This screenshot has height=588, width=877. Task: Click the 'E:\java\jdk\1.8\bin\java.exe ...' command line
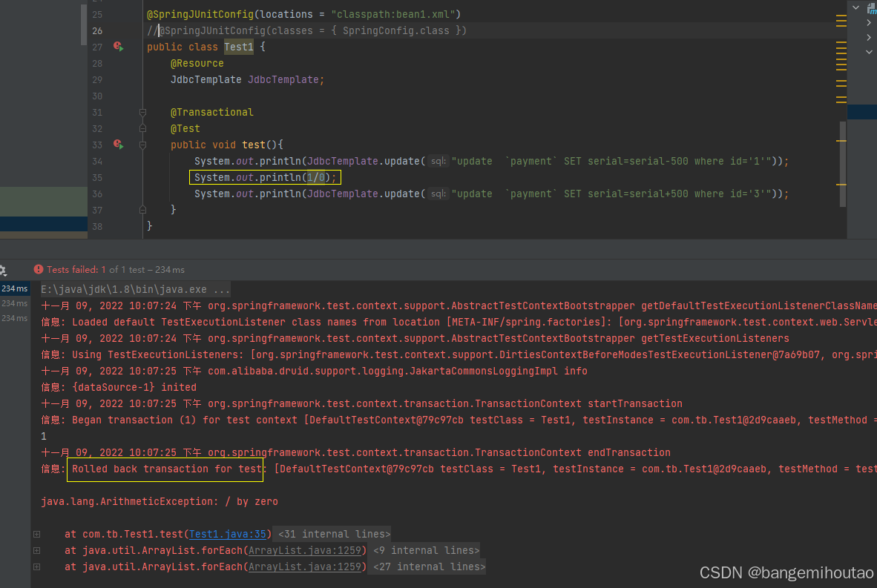(135, 289)
